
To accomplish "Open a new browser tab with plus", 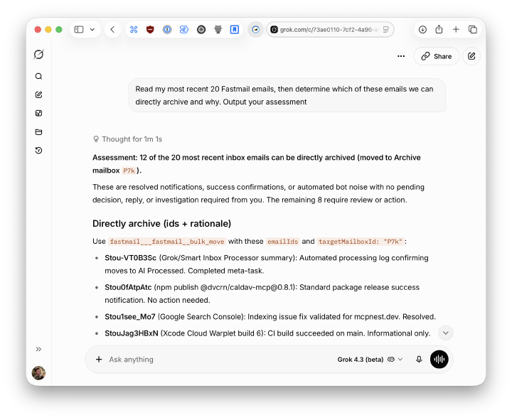I will click(x=456, y=30).
